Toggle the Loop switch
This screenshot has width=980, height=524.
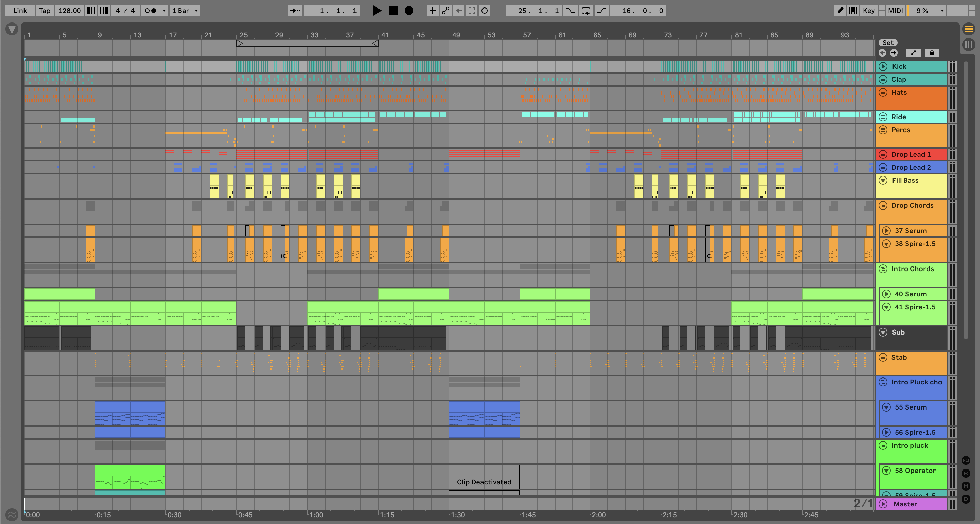(586, 11)
